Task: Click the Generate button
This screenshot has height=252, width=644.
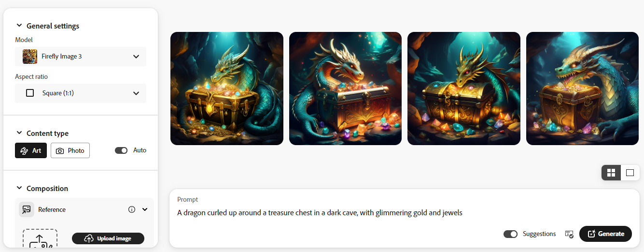Action: [605, 234]
